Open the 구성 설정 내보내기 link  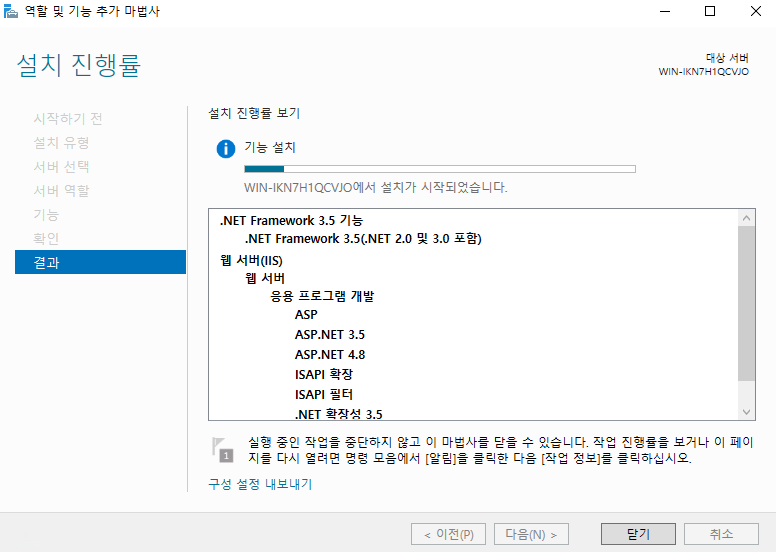(x=260, y=484)
